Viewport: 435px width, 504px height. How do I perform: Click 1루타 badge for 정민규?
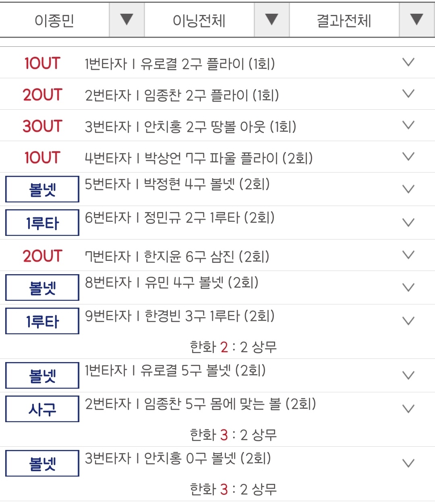point(42,223)
